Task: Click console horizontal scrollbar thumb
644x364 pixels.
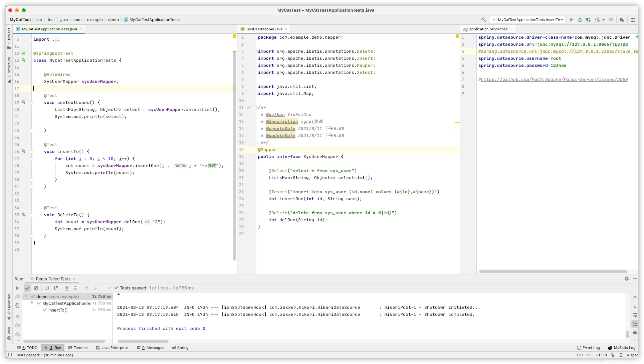Action: [143, 341]
